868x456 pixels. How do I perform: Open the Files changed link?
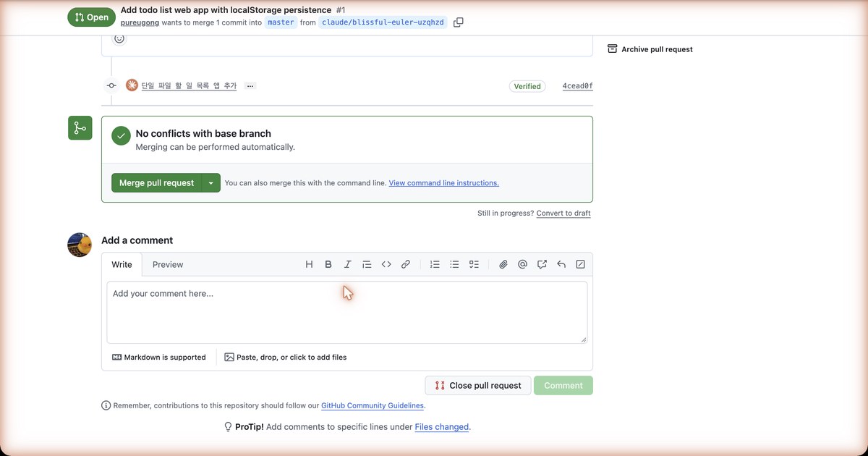(x=441, y=427)
